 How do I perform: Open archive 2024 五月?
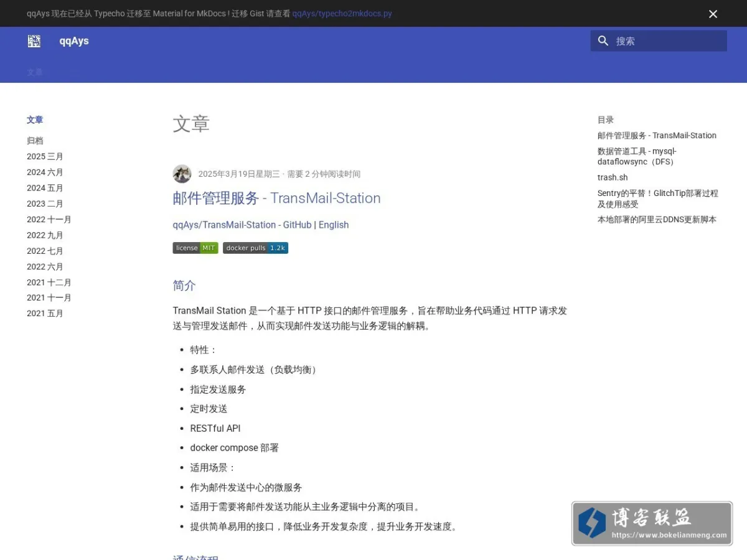45,188
